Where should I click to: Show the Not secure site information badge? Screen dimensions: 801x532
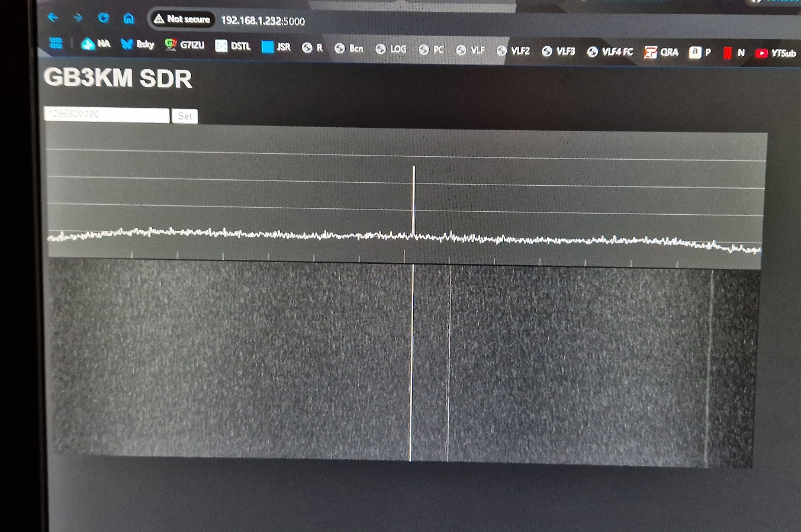(181, 19)
